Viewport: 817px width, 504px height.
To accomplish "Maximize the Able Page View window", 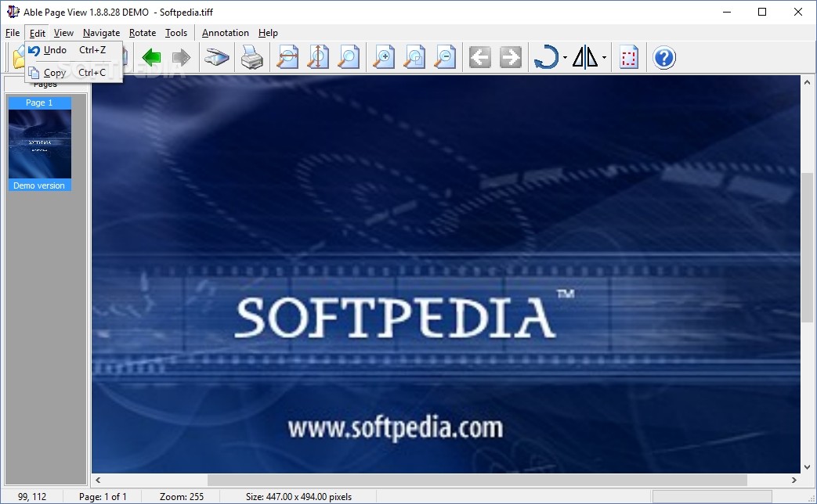I will click(761, 12).
